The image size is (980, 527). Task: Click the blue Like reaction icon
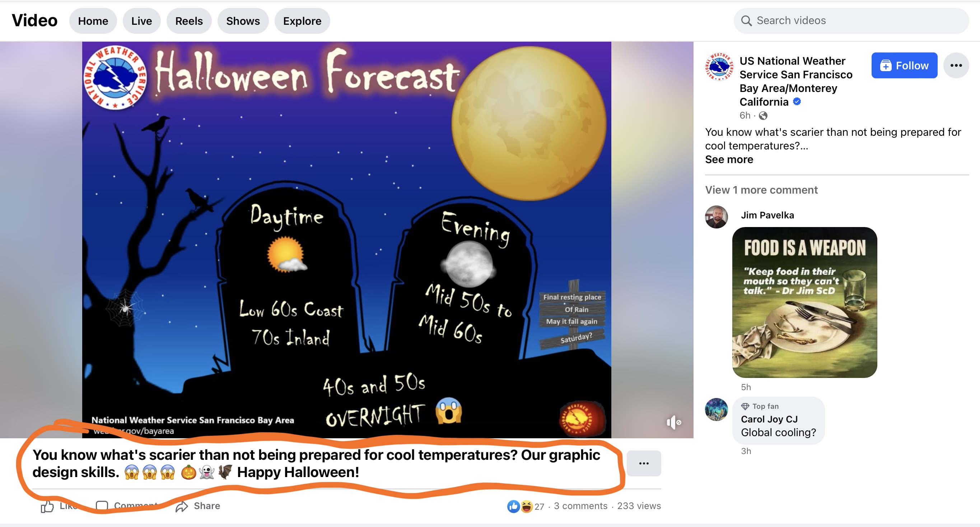(513, 506)
